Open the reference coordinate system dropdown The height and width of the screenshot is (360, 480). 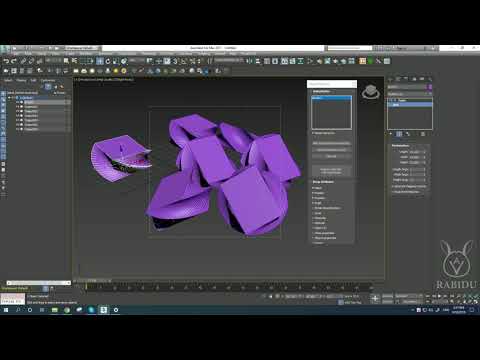tap(137, 61)
